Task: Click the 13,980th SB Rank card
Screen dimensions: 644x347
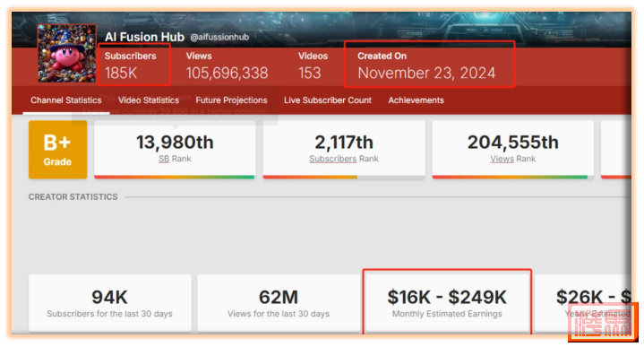Action: pos(175,150)
